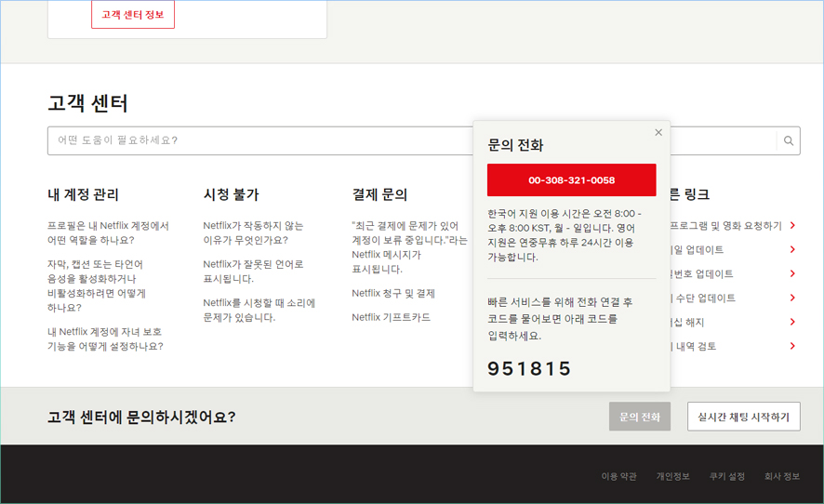
Task: Open 이용 약관 in the footer
Action: click(619, 476)
